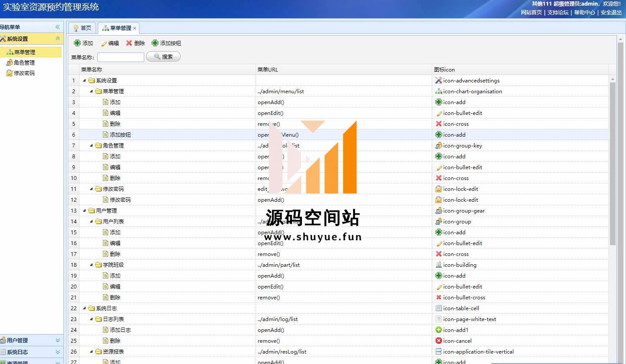Click the red X icon in row 5
This screenshot has width=626, height=364.
click(x=438, y=124)
